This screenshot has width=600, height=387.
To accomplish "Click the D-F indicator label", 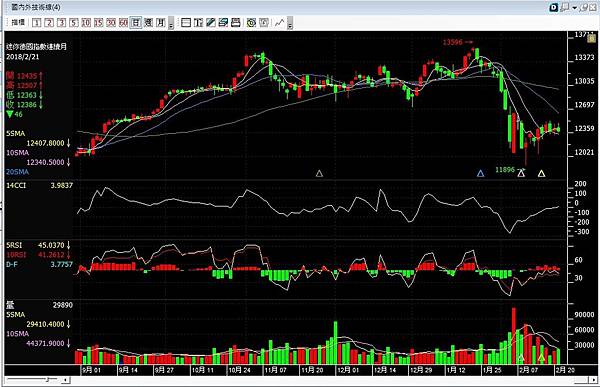I will (x=12, y=265).
